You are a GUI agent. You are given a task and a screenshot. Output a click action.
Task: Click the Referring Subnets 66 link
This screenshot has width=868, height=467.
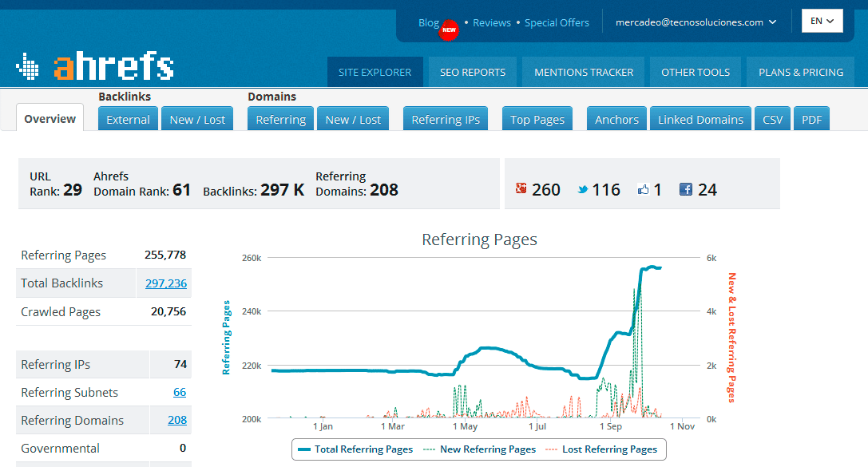point(180,392)
